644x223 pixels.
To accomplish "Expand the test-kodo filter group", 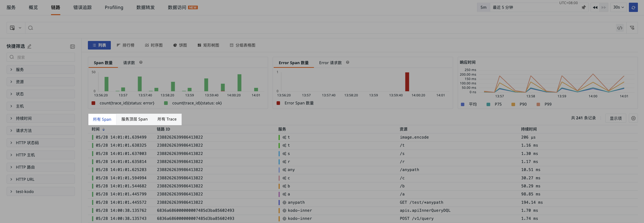I will pos(41,192).
